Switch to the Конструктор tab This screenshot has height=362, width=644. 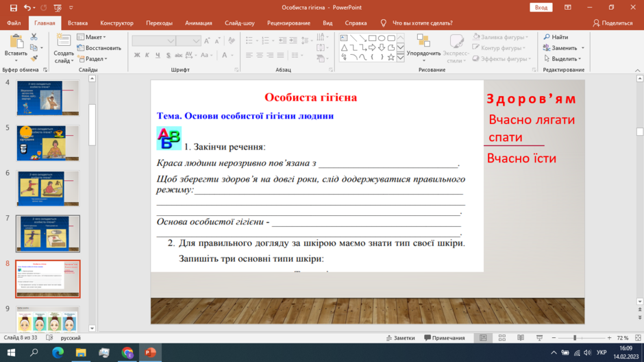(x=116, y=23)
